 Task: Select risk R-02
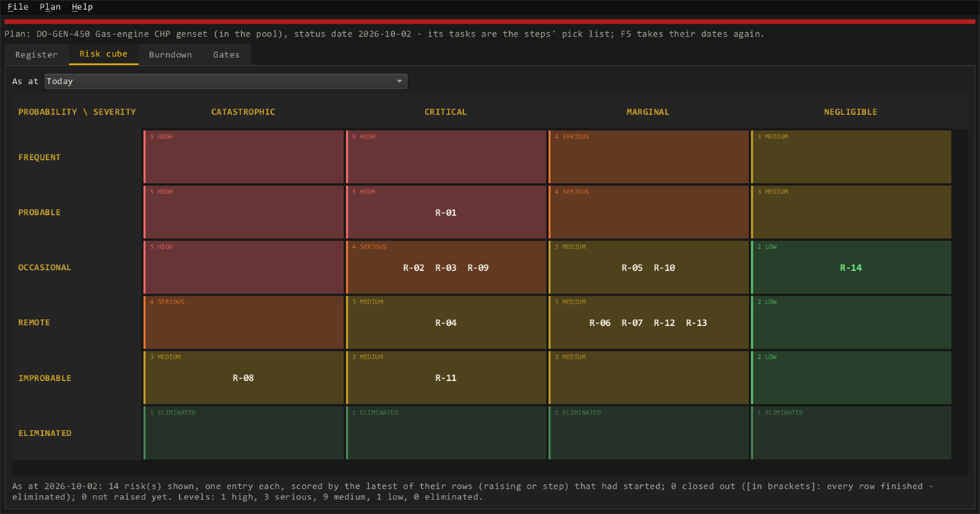(x=413, y=268)
